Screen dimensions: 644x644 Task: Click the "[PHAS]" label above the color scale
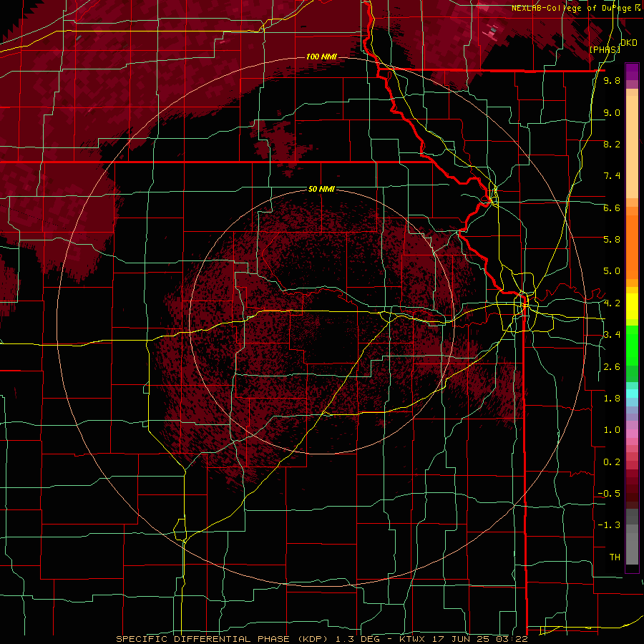604,49
